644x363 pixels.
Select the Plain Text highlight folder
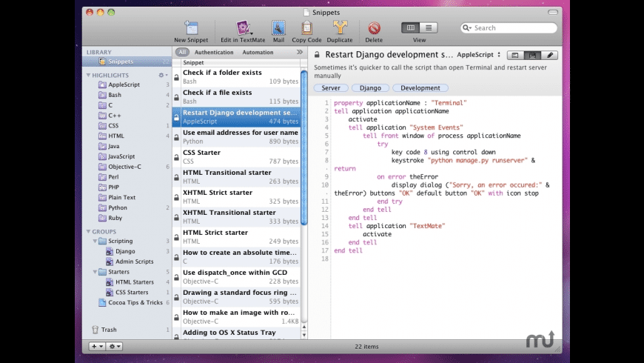[x=121, y=198]
